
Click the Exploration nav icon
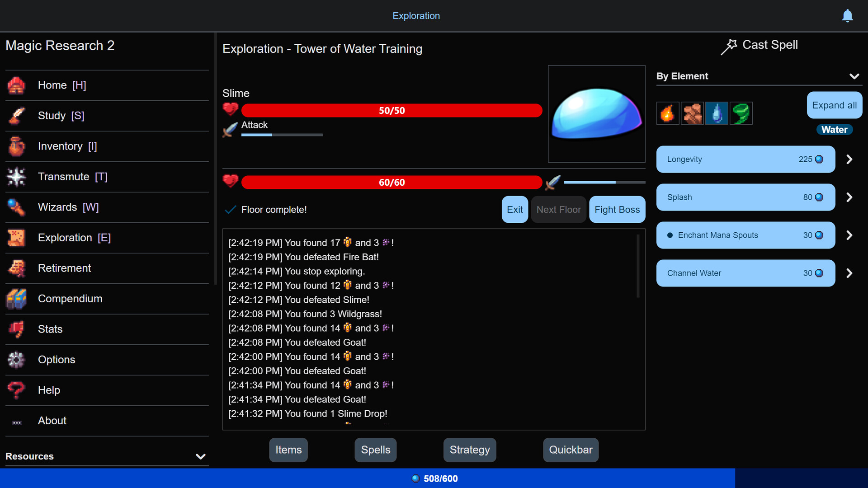[x=16, y=238]
